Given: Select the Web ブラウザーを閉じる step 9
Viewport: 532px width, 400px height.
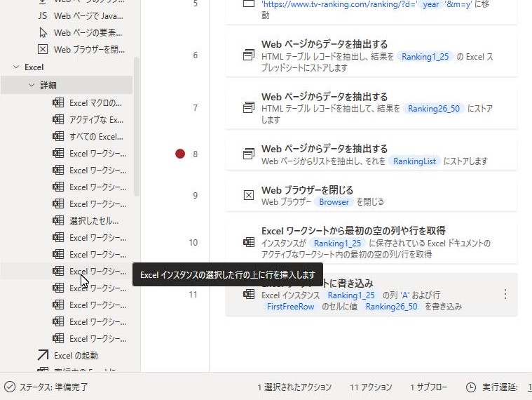Looking at the screenshot, I should [371, 196].
